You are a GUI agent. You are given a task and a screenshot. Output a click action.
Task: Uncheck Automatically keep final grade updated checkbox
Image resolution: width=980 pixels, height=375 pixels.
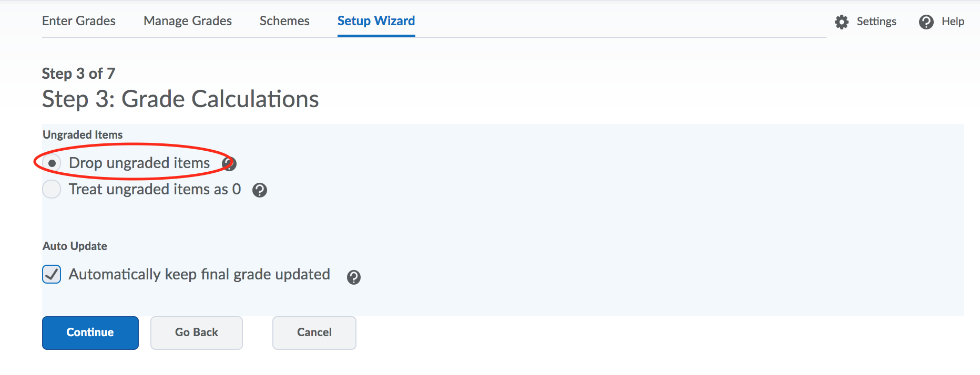point(52,274)
